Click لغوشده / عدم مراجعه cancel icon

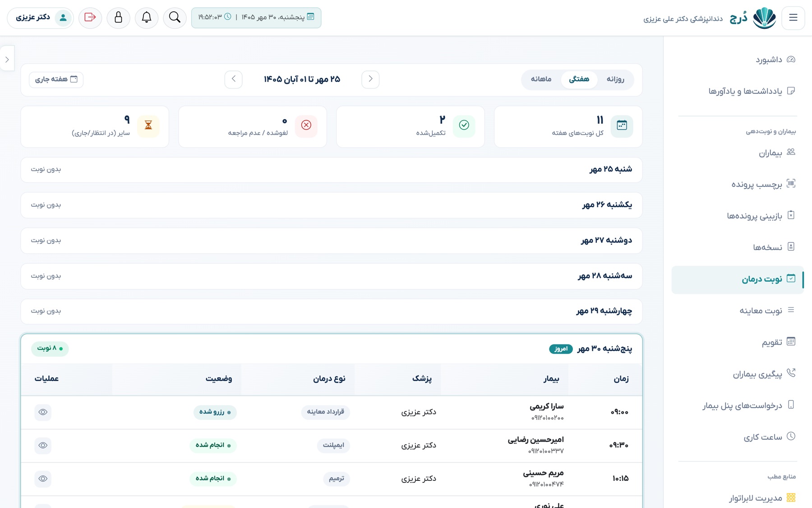[306, 125]
